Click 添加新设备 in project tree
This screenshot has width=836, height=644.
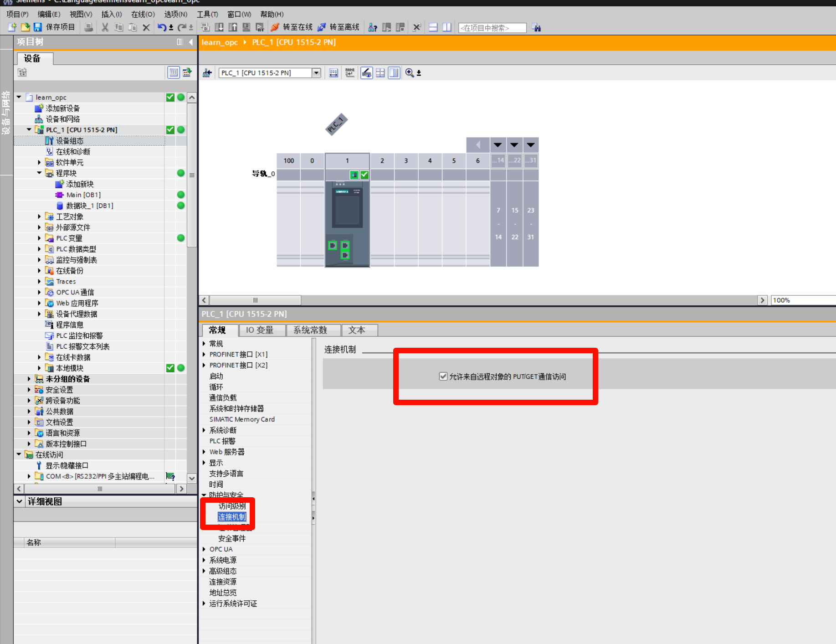click(63, 108)
